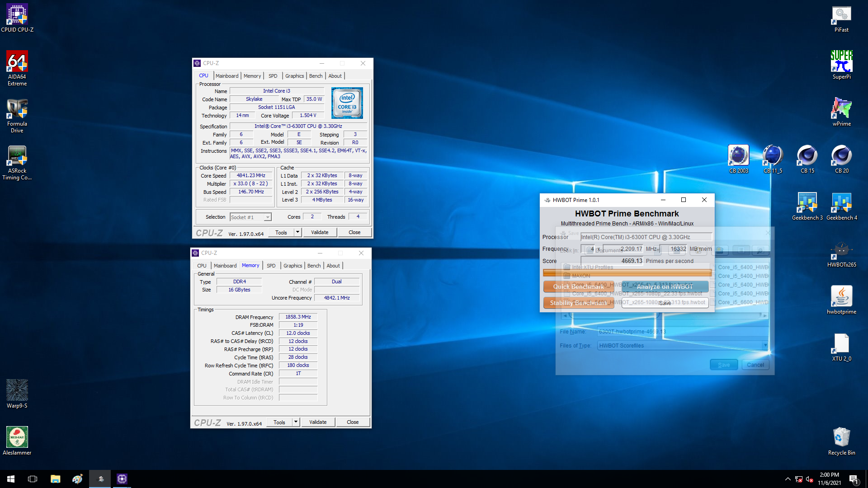Open the wPrime desktop shortcut
868x488 pixels.
coord(841,112)
